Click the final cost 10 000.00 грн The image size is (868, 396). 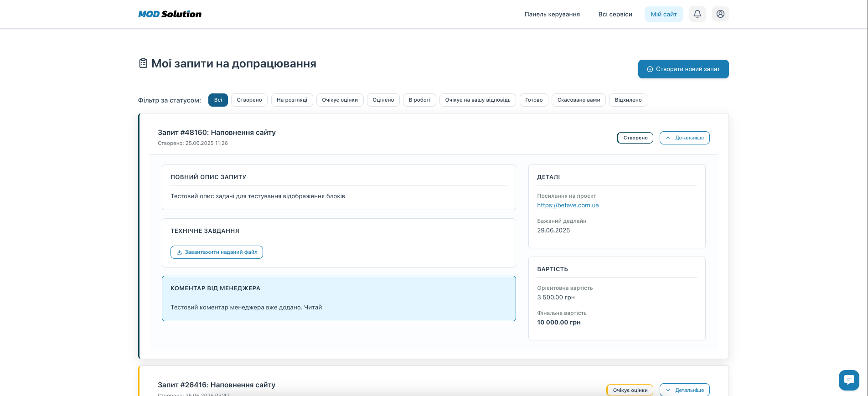pyautogui.click(x=558, y=322)
